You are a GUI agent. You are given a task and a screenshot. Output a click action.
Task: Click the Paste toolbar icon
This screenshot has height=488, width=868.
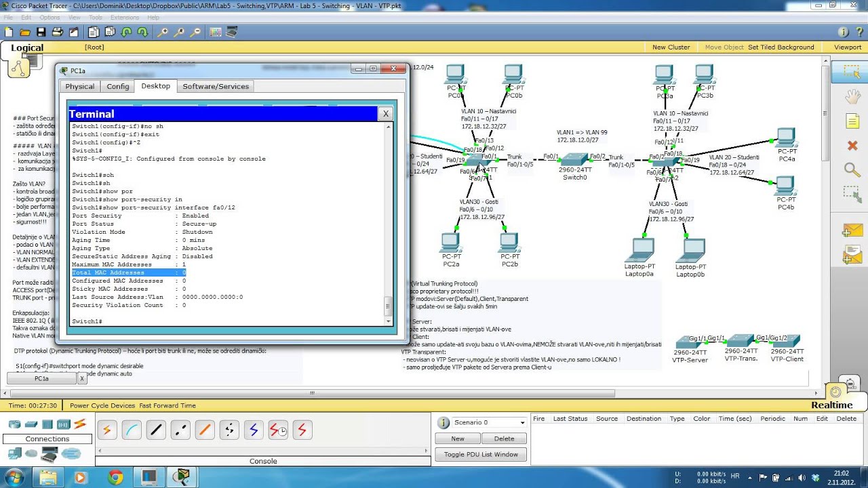109,32
